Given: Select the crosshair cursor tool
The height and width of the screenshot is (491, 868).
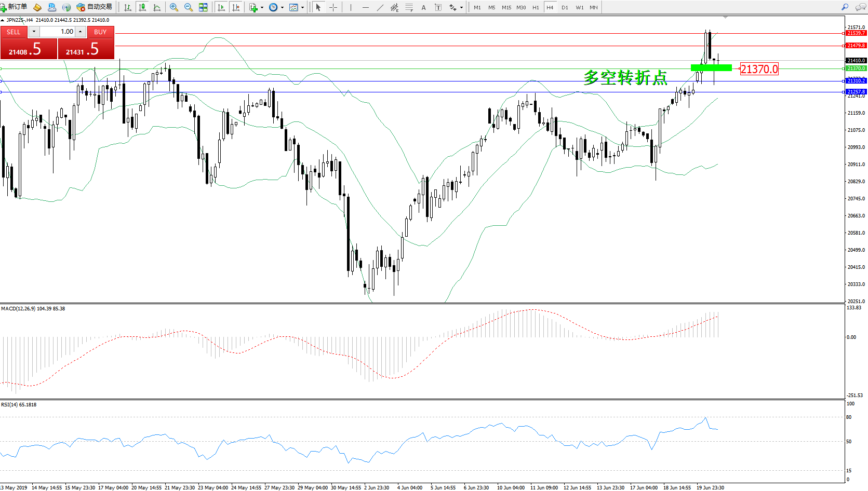Looking at the screenshot, I should pos(333,7).
